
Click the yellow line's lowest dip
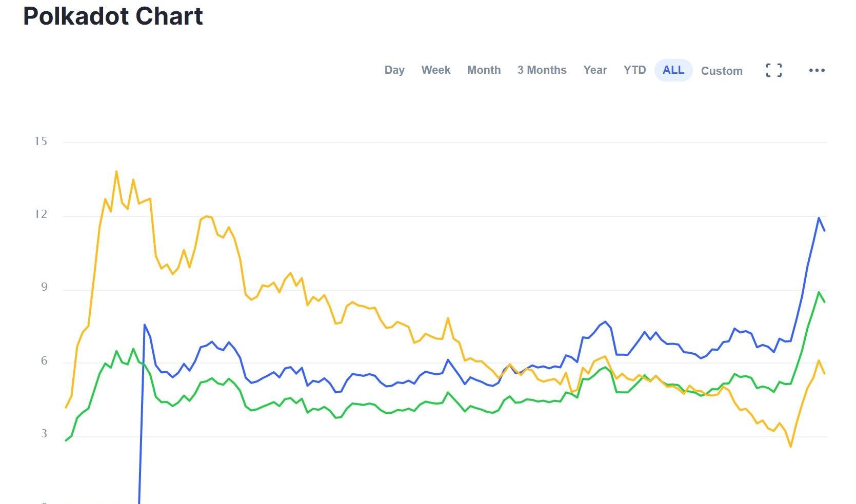791,446
